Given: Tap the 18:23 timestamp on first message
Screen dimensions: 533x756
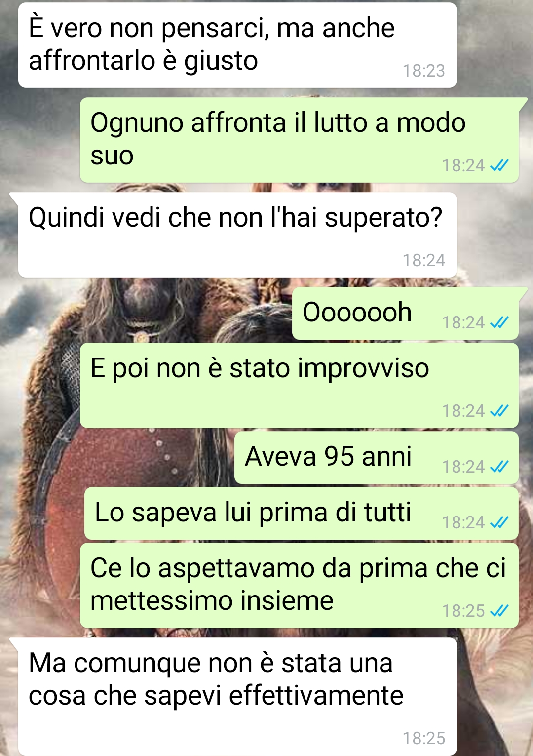Looking at the screenshot, I should (x=424, y=71).
